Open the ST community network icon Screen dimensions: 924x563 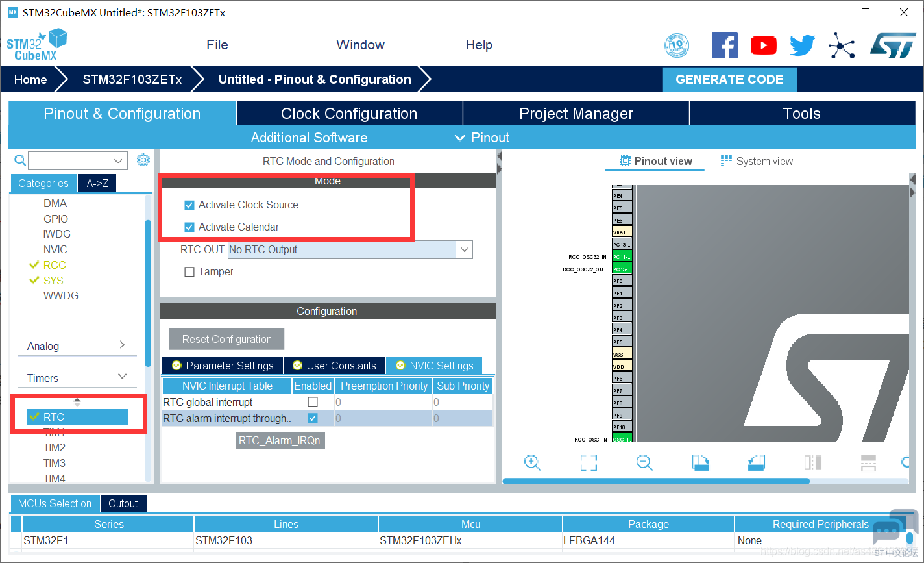pyautogui.click(x=842, y=45)
